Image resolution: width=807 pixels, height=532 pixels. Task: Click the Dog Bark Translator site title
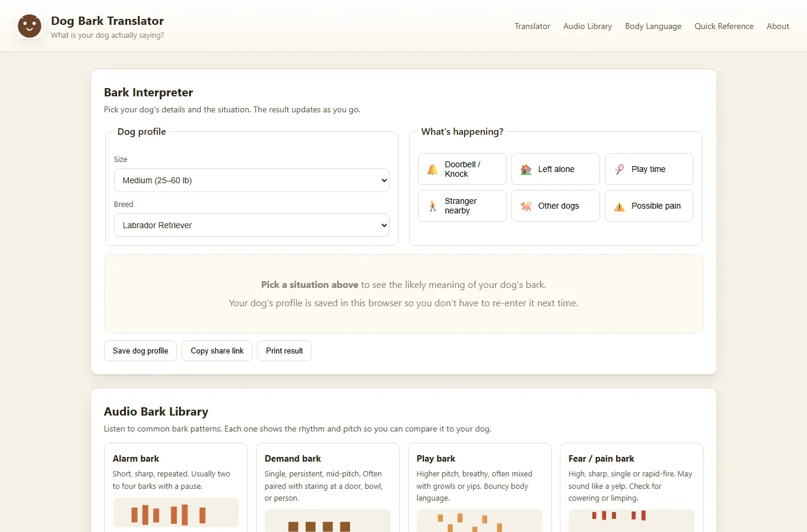click(x=108, y=21)
